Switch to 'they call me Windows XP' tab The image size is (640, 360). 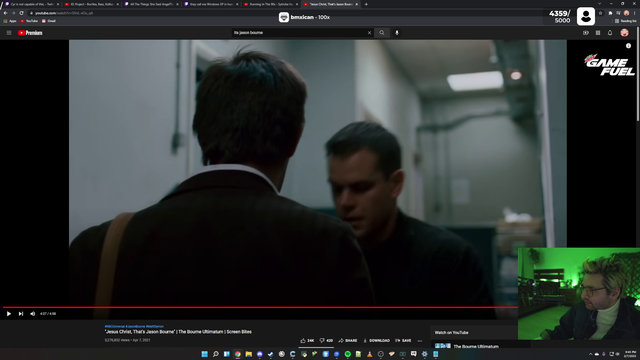(211, 4)
